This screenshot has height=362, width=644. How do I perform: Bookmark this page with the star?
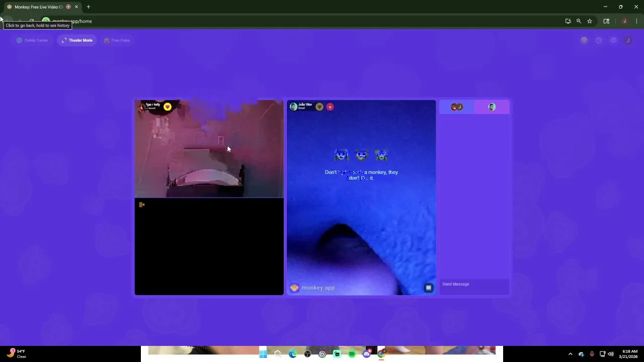click(590, 21)
